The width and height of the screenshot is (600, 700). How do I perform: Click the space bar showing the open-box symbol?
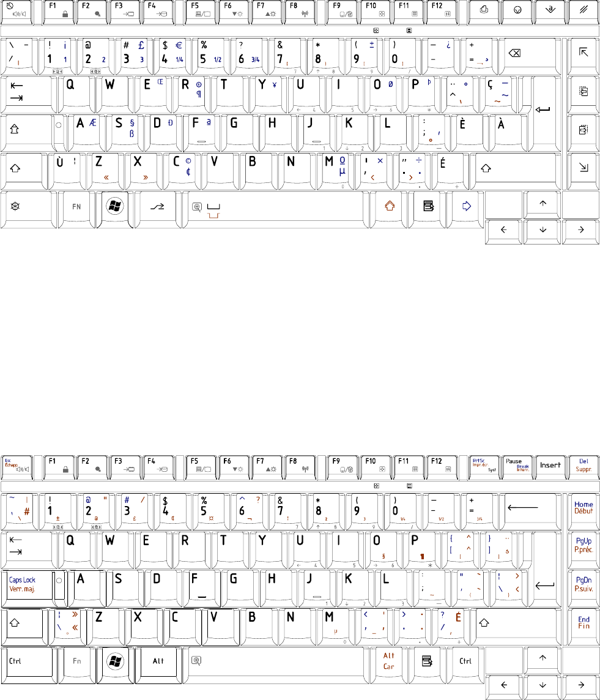[276, 210]
